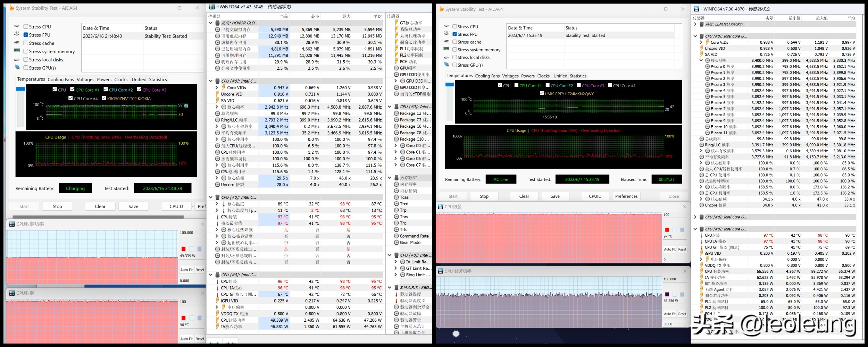This screenshot has height=347, width=868.
Task: Uncheck the UMIS RPEYJ1T24MKN2QWY checkbox
Action: [542, 93]
